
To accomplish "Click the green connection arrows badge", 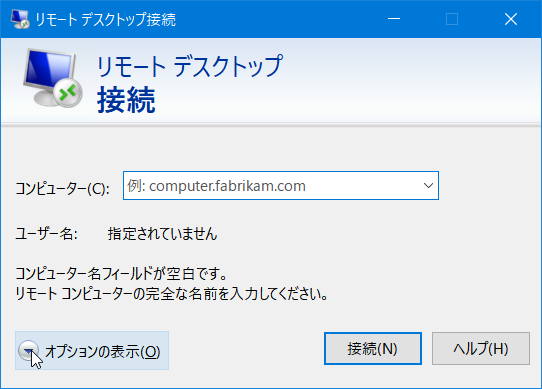I will tap(68, 92).
